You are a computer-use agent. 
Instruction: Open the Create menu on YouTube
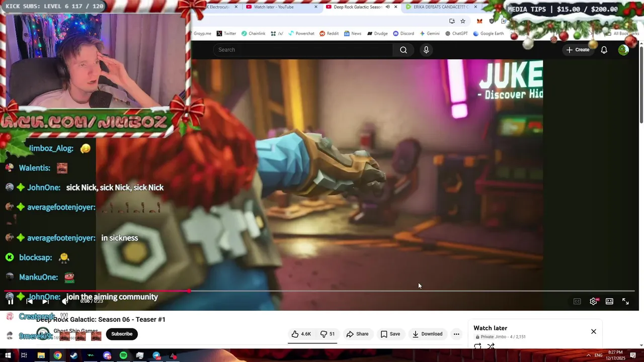(578, 50)
